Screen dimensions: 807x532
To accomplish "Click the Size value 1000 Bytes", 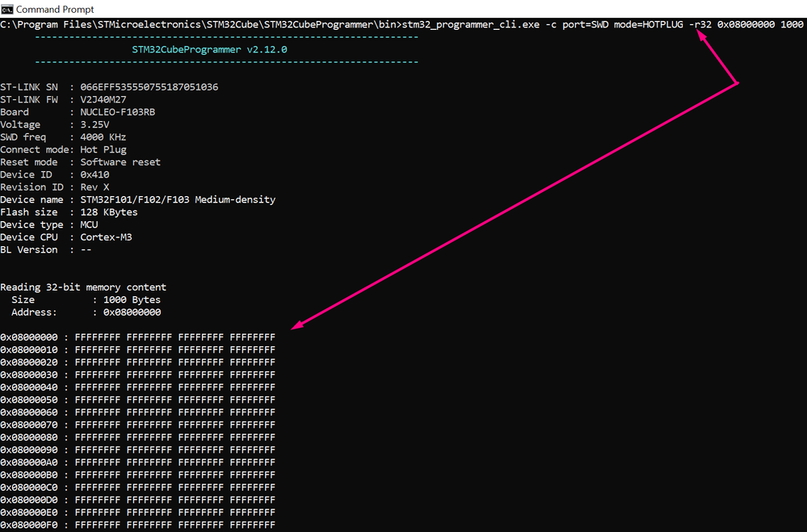I will pyautogui.click(x=132, y=300).
